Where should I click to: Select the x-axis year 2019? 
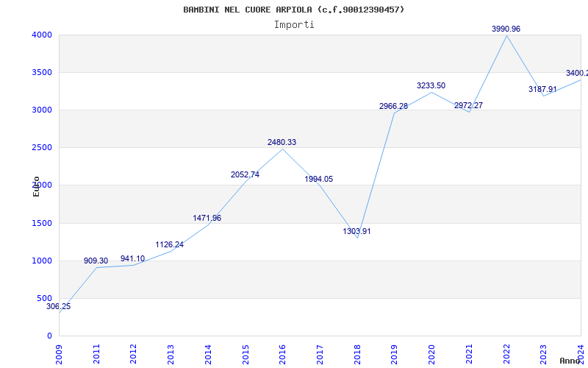tap(394, 354)
